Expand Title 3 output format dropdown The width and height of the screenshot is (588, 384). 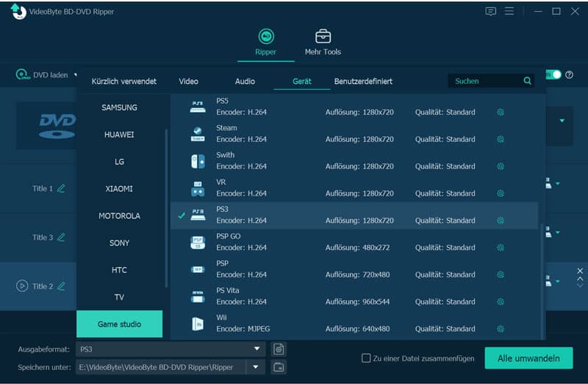(x=558, y=232)
